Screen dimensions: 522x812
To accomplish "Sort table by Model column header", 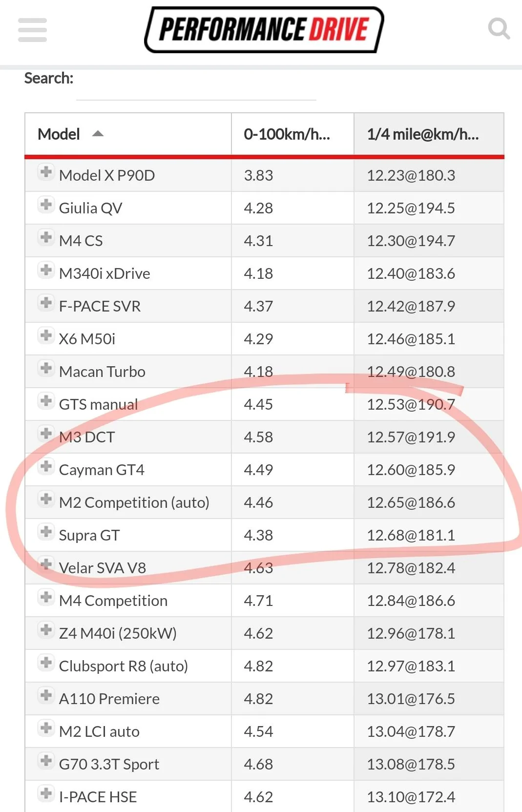I will pos(128,134).
